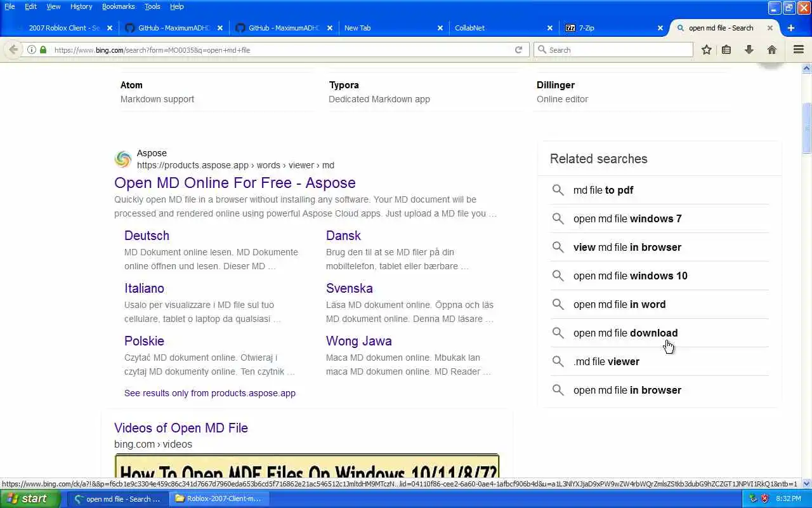Click search icon beside open md file in word
Viewport: 812px width, 508px height.
[558, 304]
